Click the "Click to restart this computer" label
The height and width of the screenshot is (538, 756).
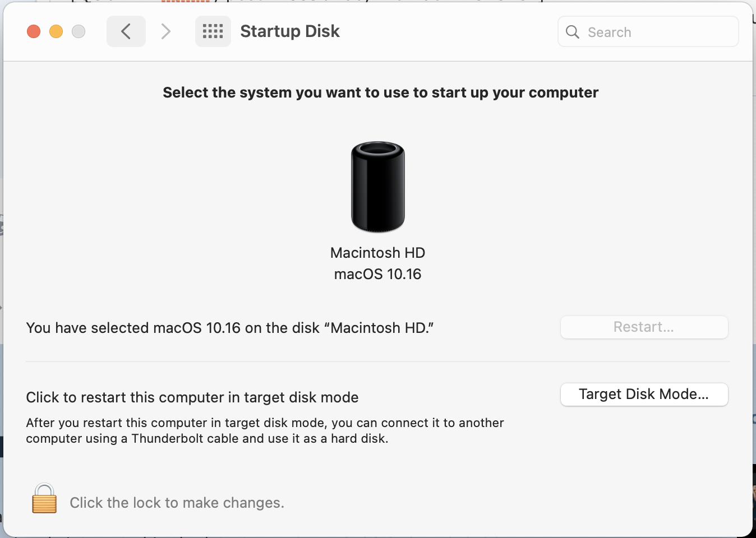click(x=192, y=397)
